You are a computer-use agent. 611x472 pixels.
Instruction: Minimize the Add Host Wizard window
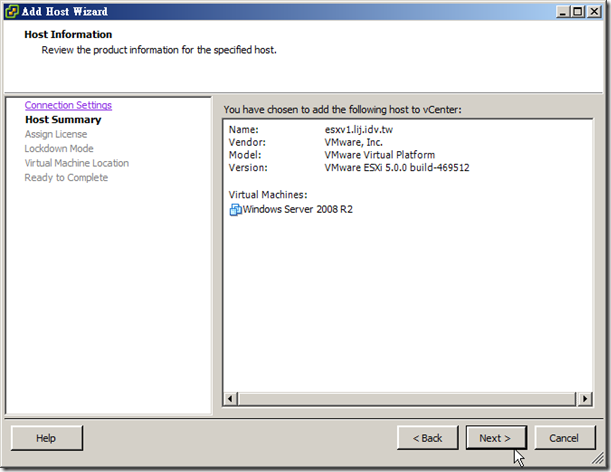point(562,12)
